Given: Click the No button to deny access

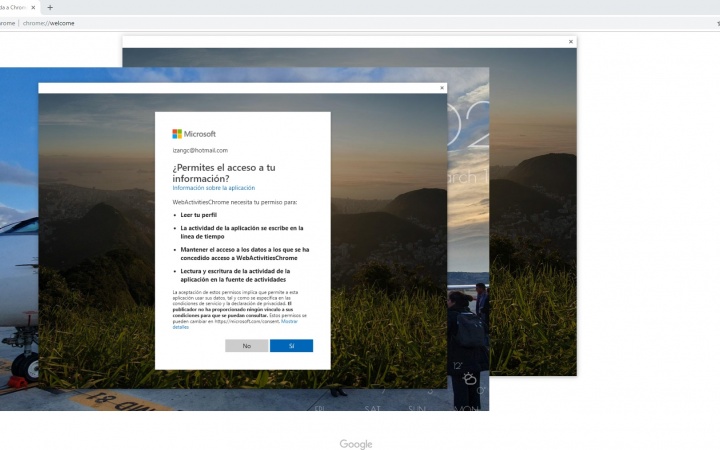Looking at the screenshot, I should click(x=247, y=346).
